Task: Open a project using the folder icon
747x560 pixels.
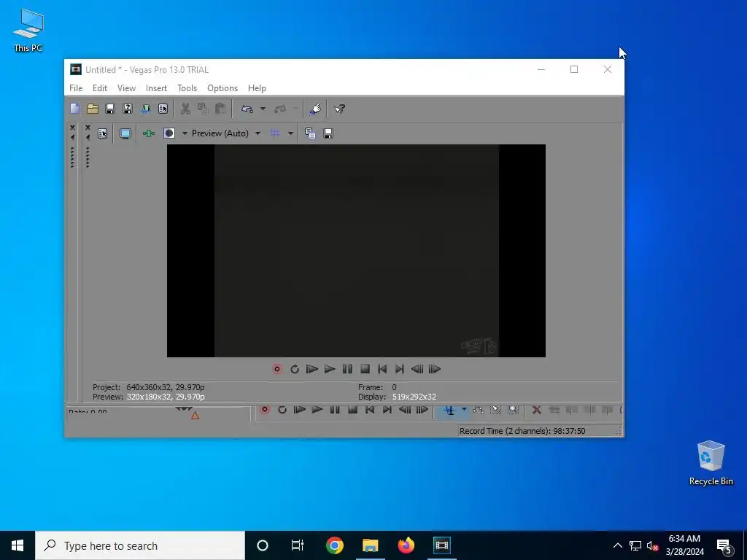Action: click(x=93, y=109)
